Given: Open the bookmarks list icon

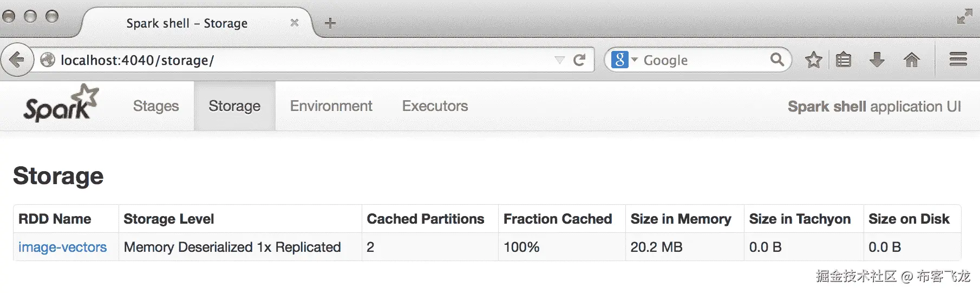Looking at the screenshot, I should pos(844,60).
